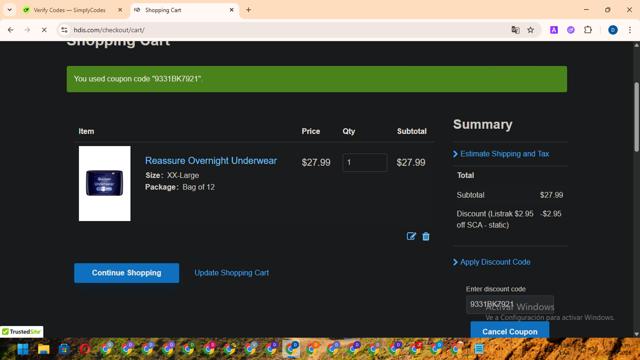This screenshot has width=640, height=360.
Task: Open the active Chrome window in taskbar
Action: pyautogui.click(x=292, y=349)
